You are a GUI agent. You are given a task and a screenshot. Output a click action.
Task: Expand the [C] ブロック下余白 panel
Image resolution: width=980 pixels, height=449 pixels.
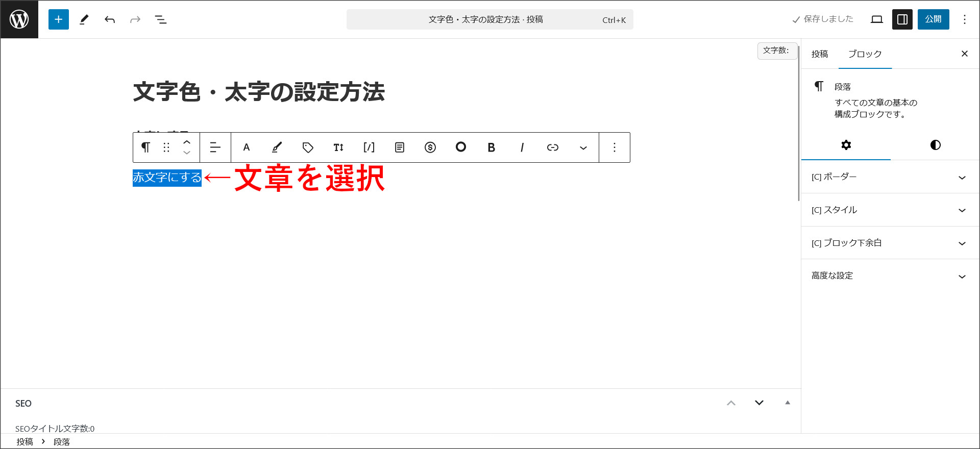click(x=890, y=243)
